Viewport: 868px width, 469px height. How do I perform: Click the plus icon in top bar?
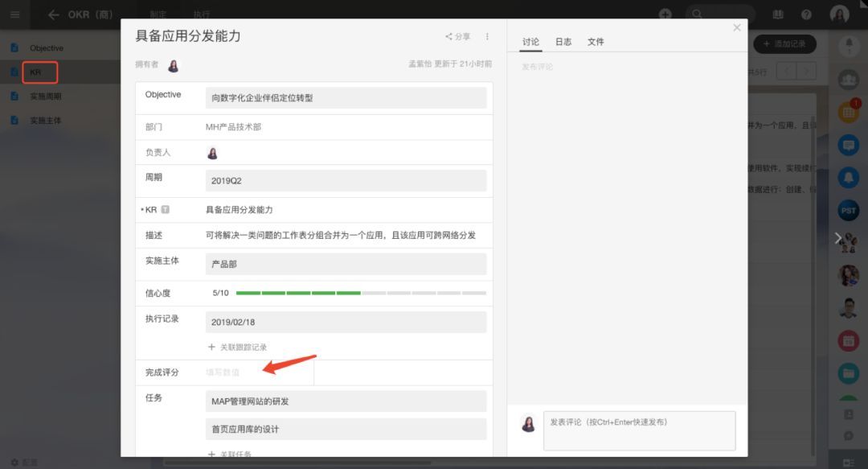[x=665, y=14]
